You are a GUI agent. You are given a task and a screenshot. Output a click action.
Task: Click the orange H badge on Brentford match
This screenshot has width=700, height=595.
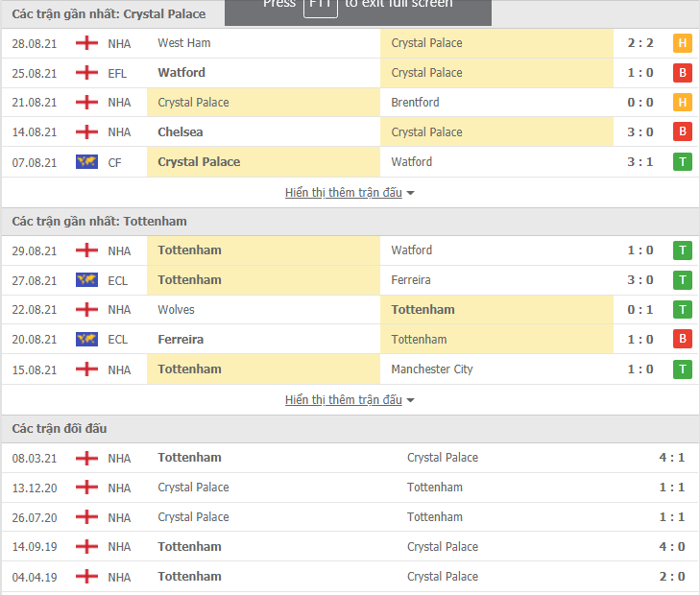682,103
